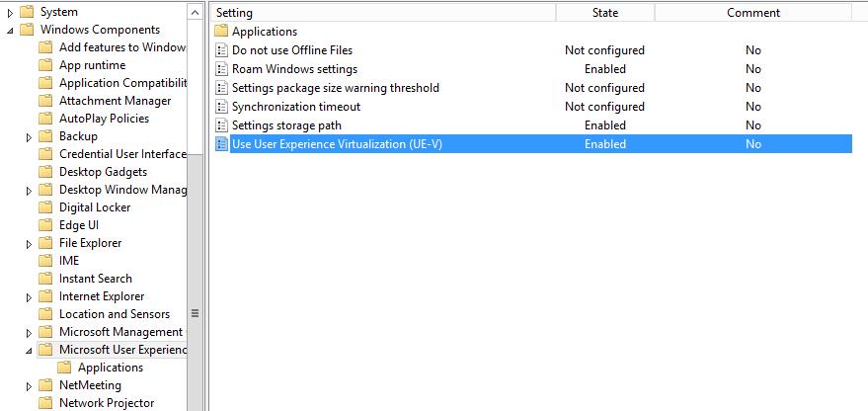Collapse the Microsoft User Experience node
Image resolution: width=868 pixels, height=411 pixels.
pyautogui.click(x=30, y=351)
